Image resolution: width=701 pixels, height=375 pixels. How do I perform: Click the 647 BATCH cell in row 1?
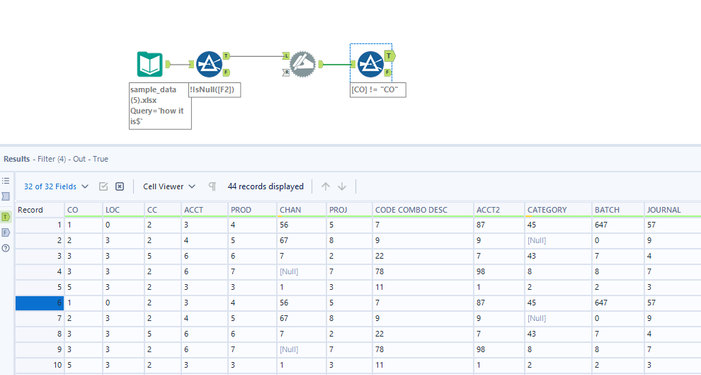[x=618, y=225]
